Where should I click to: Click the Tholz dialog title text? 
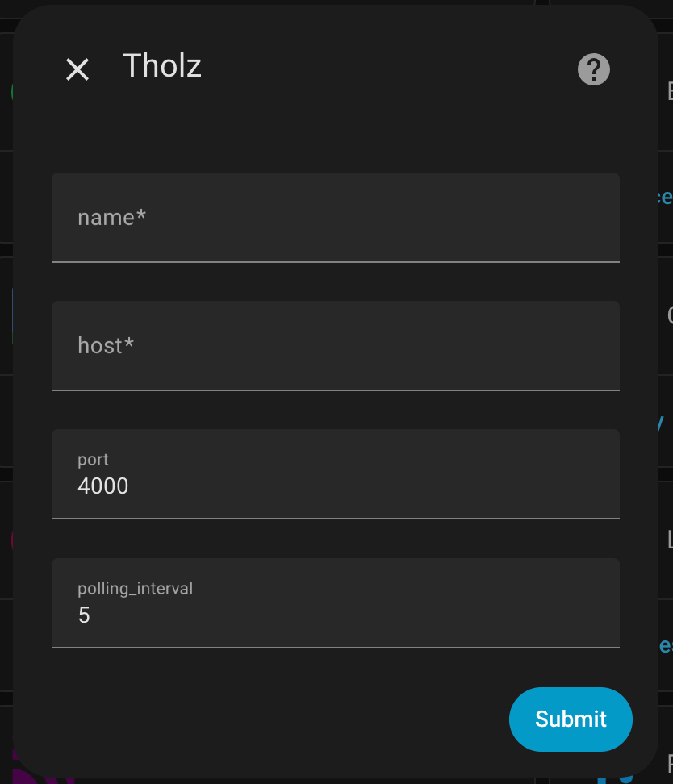pyautogui.click(x=162, y=66)
